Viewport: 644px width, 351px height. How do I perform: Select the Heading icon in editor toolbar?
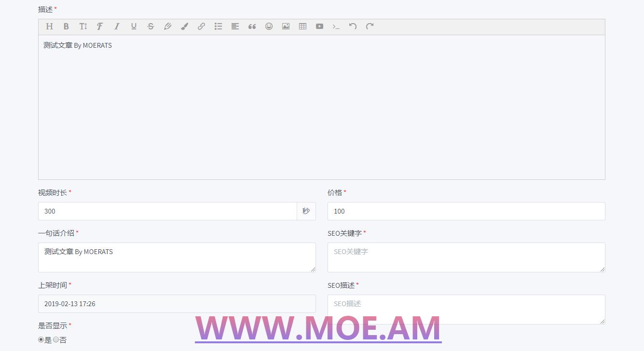(x=49, y=27)
